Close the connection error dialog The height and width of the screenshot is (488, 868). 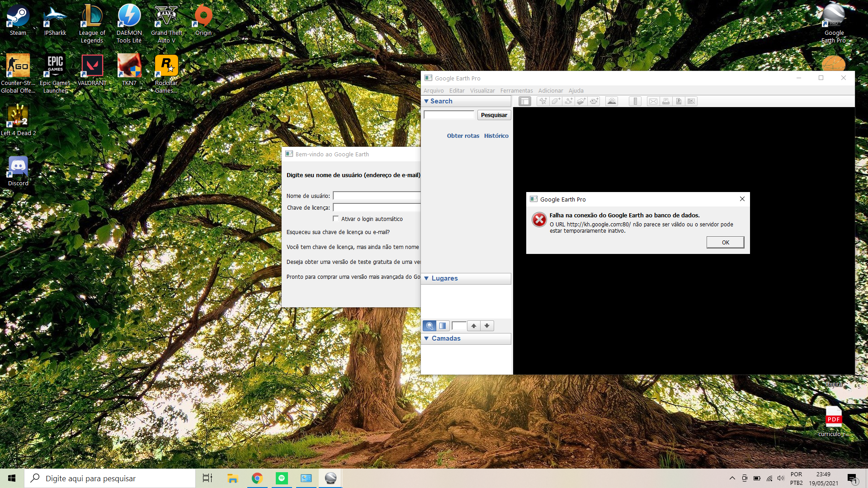[x=742, y=199]
